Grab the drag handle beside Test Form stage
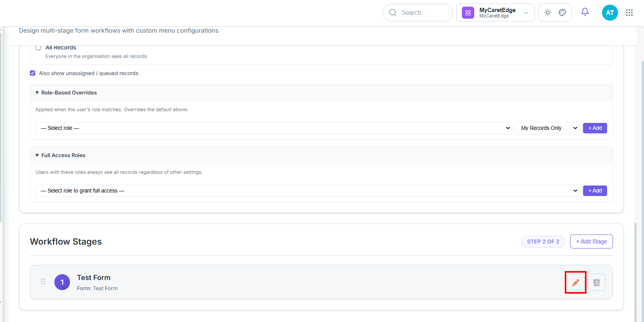Image resolution: width=644 pixels, height=322 pixels. pos(43,281)
